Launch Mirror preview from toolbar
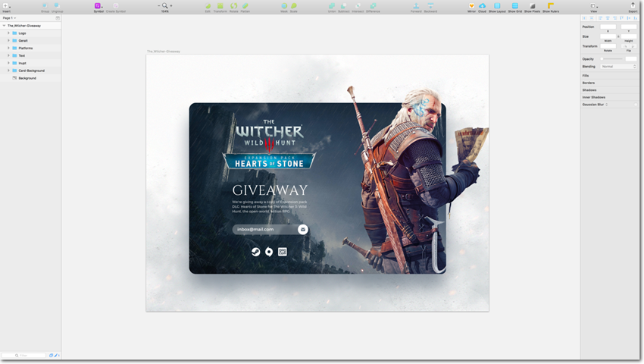Image resolution: width=644 pixels, height=364 pixels. (x=472, y=6)
